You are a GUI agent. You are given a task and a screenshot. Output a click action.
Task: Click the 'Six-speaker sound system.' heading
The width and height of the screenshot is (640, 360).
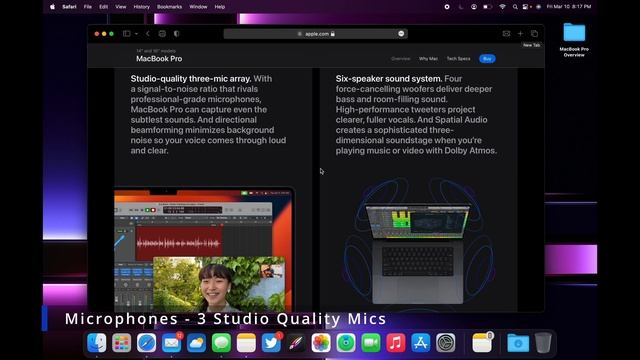389,79
